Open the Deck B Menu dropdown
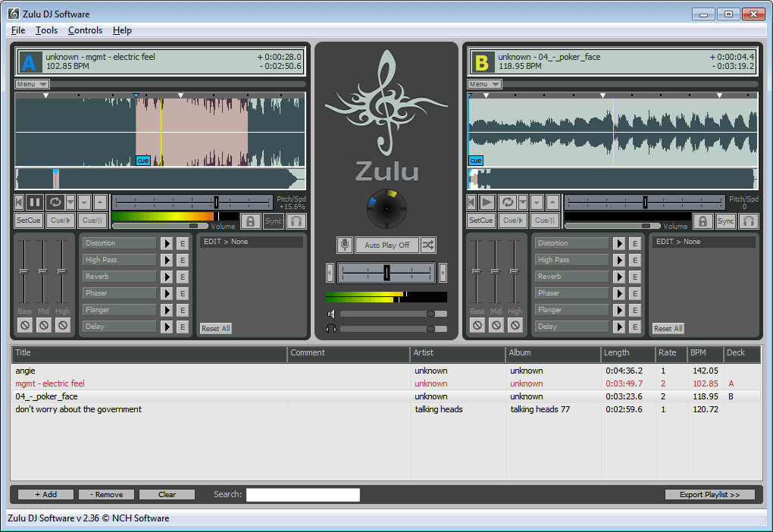Screen dimensions: 773x532 (x=485, y=84)
